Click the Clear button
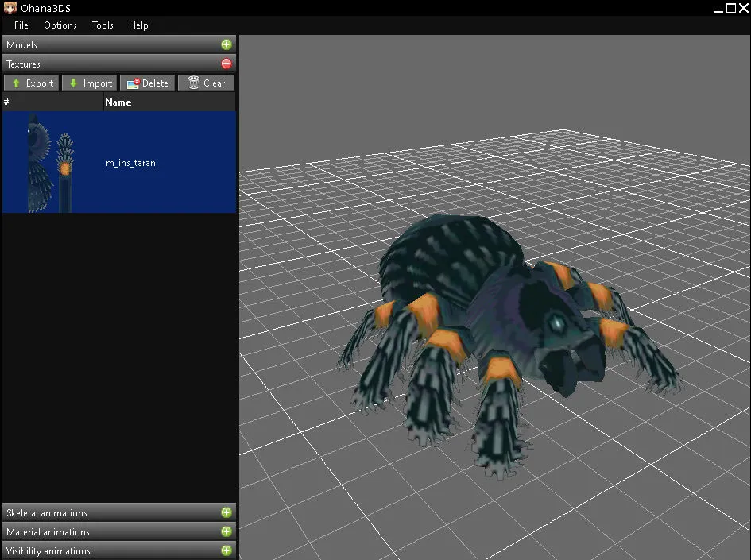 [206, 82]
